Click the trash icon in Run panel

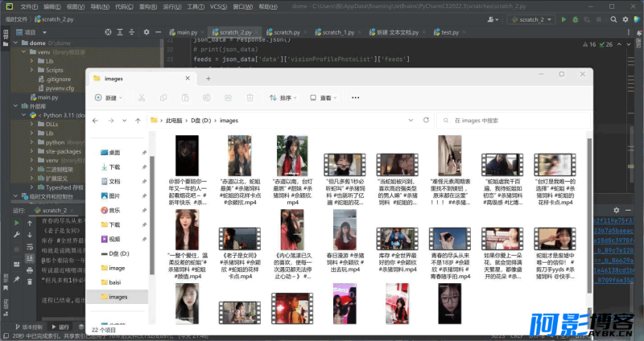coord(30,281)
